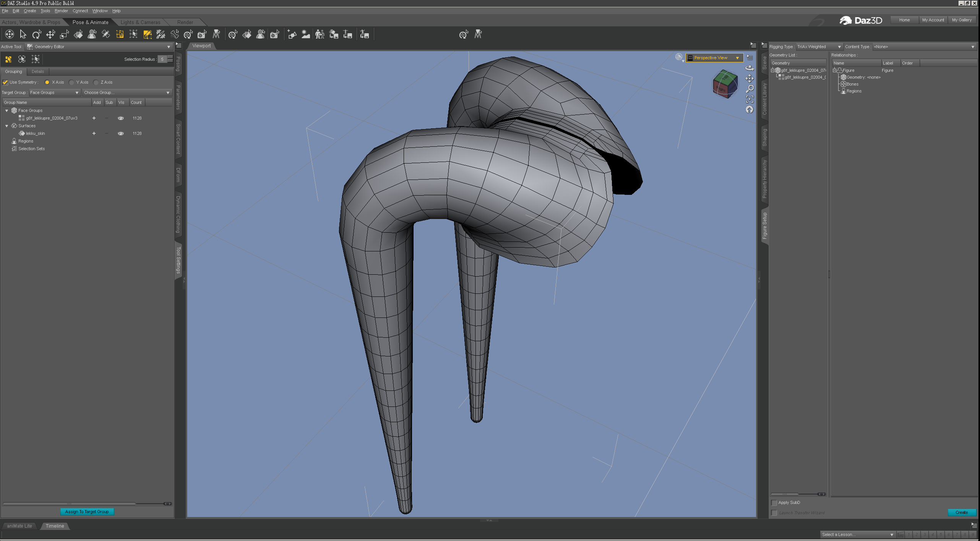Click the view orientation cube
Screen dimensions: 980x541
725,83
